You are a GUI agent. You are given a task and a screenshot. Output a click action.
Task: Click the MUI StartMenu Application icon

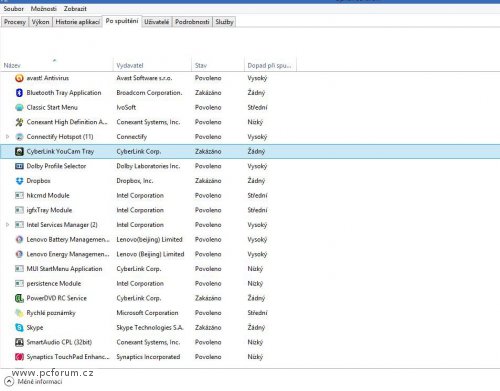19,269
